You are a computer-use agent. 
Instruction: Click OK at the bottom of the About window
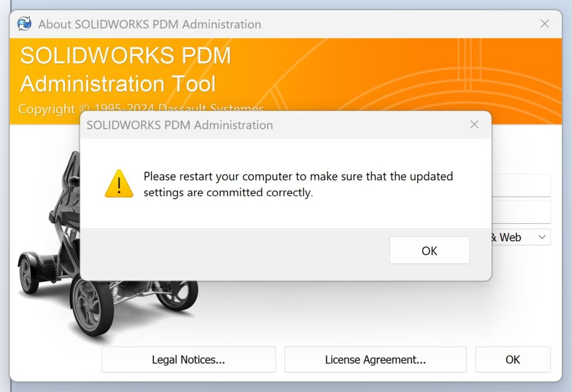(513, 360)
